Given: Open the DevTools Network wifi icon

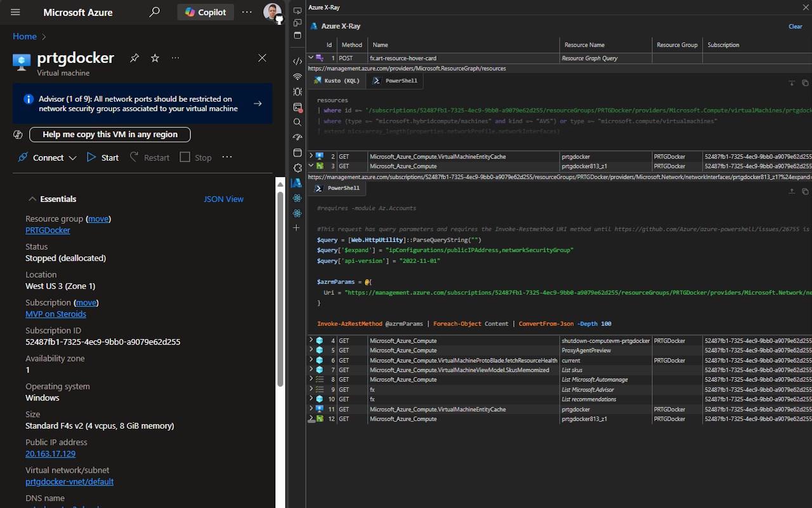Looking at the screenshot, I should pyautogui.click(x=297, y=77).
